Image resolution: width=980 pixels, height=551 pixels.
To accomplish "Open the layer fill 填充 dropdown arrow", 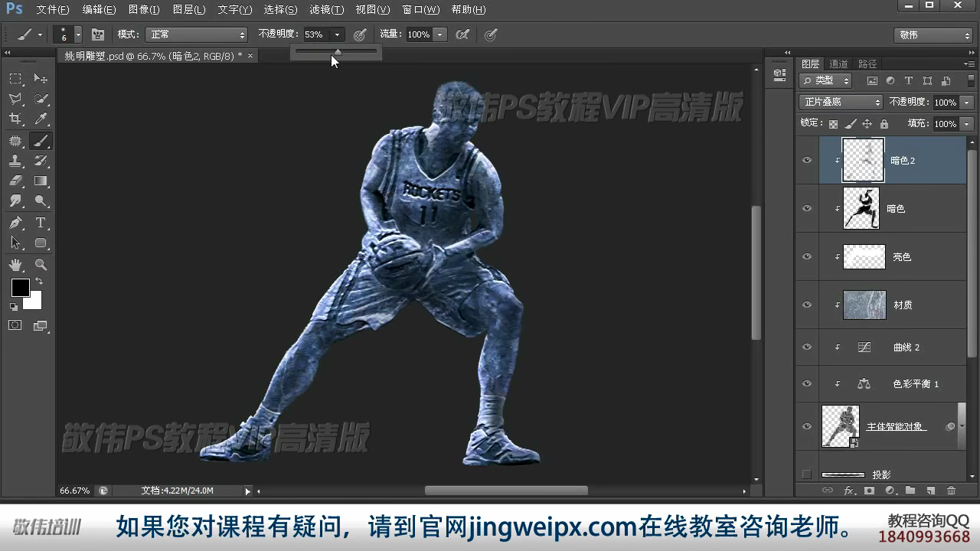I will click(x=967, y=123).
